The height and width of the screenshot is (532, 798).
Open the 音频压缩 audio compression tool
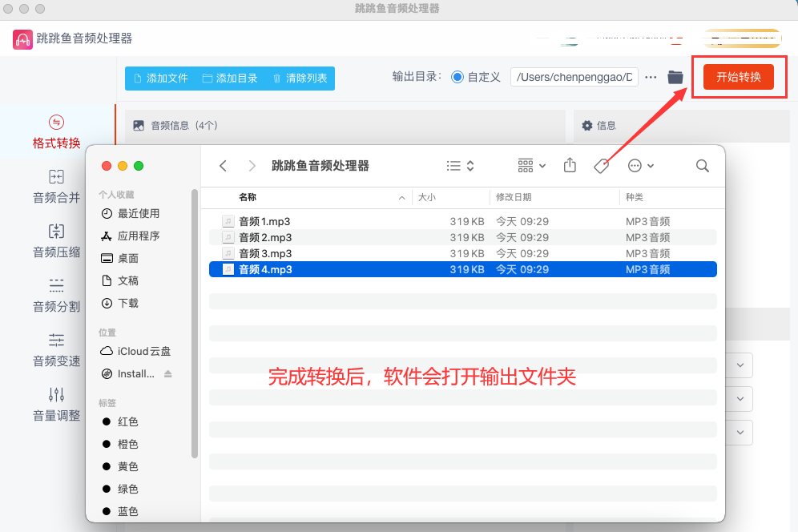[56, 241]
